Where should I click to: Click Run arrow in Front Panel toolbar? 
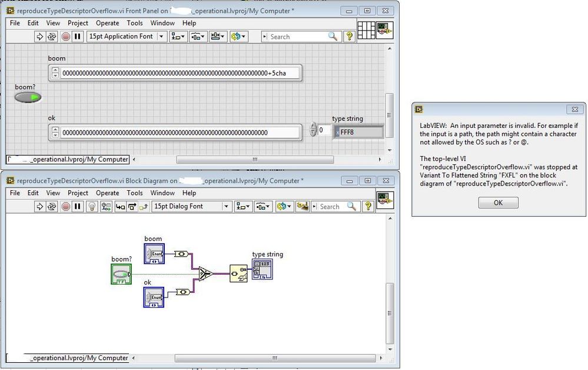point(39,37)
